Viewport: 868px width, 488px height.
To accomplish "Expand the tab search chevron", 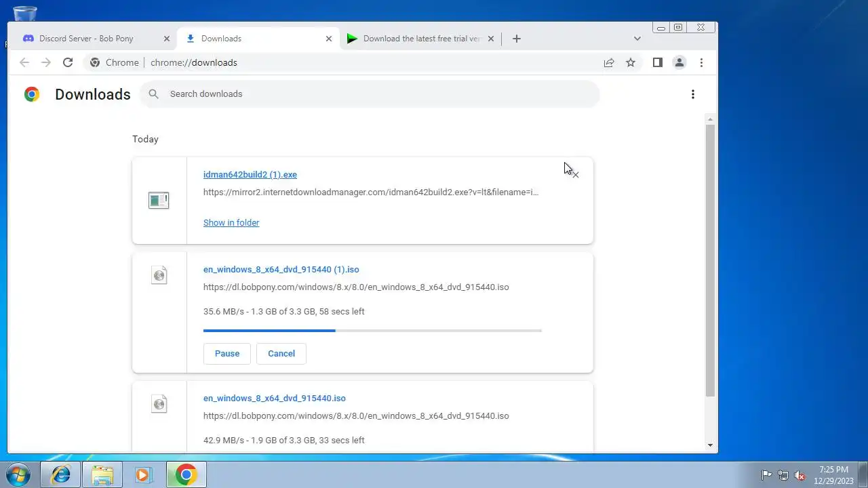I will click(637, 39).
